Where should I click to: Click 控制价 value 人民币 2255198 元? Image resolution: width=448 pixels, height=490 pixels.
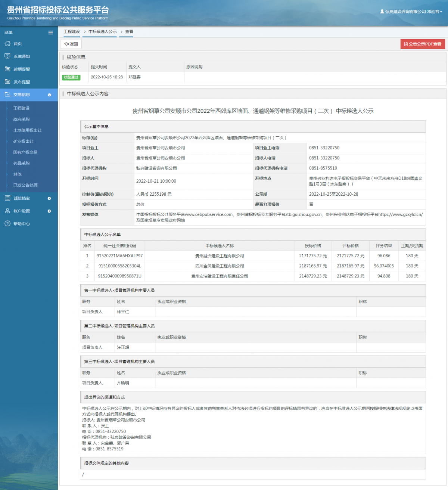[x=154, y=194]
